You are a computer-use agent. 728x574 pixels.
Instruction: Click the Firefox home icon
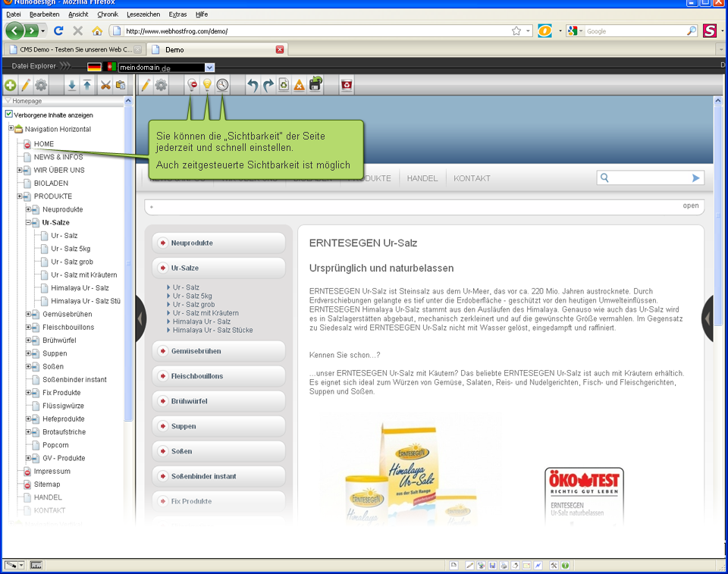coord(97,31)
